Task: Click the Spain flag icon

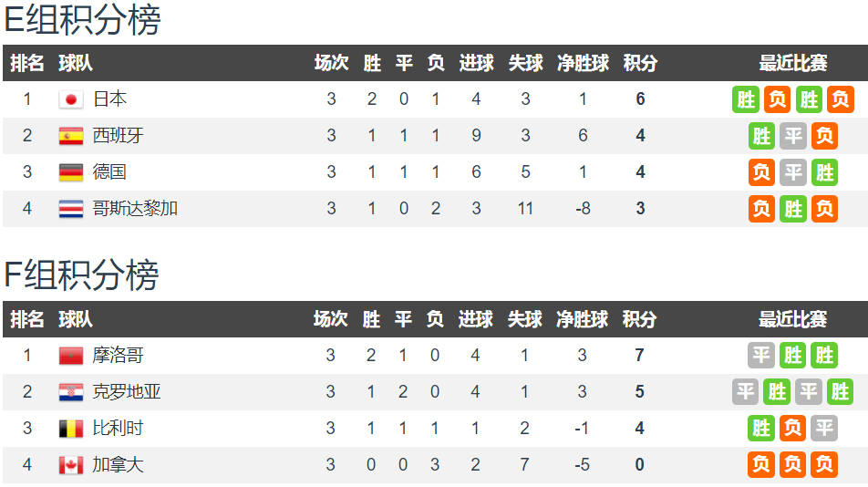Action: 71,136
